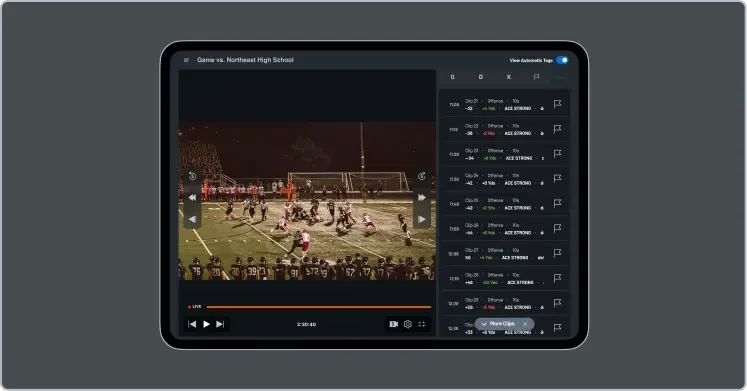747x391 pixels.
Task: Play the video
Action: [206, 324]
